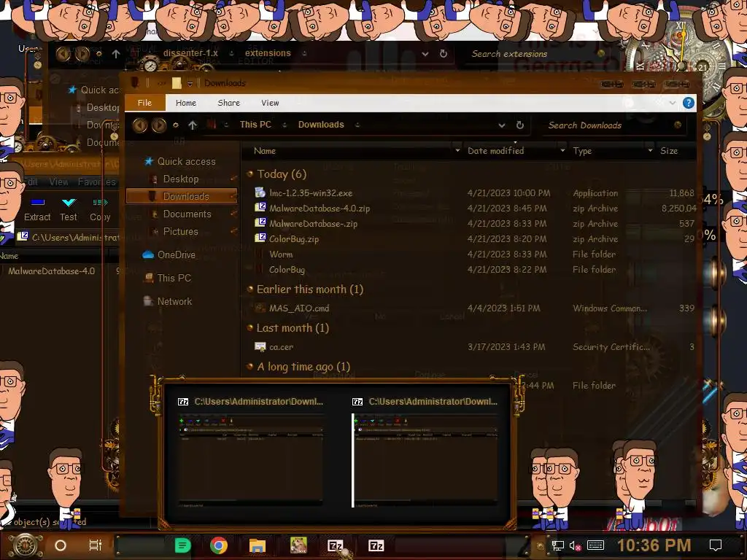The height and width of the screenshot is (560, 747).
Task: Open the Home ribbon tab
Action: pyautogui.click(x=186, y=103)
